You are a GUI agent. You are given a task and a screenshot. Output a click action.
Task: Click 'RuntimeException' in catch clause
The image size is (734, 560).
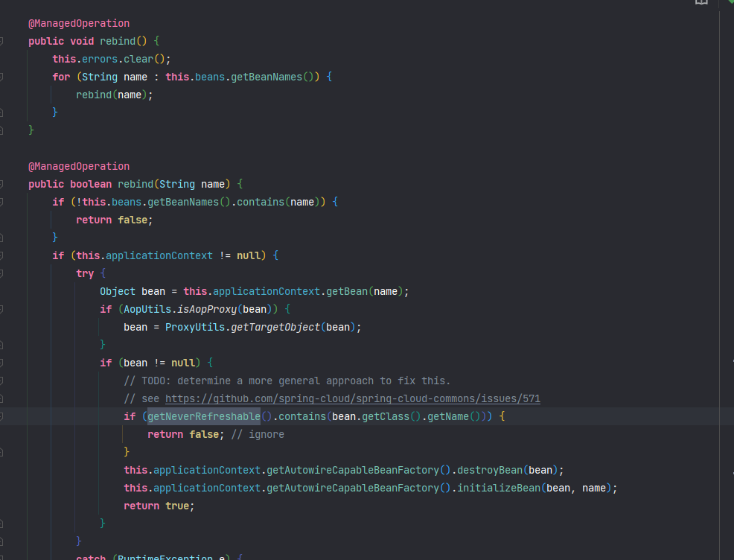coord(165,557)
